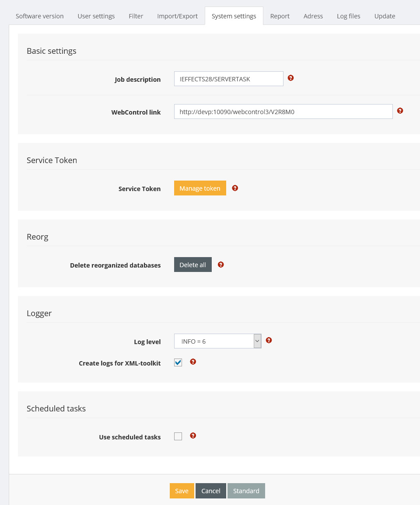
Task: Uncheck Create logs for XML-toolkit
Action: pos(178,362)
